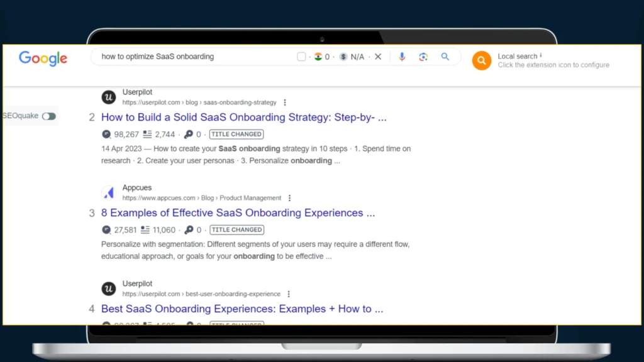Click the India flag icon in search bar
The width and height of the screenshot is (644, 362).
[x=318, y=57]
